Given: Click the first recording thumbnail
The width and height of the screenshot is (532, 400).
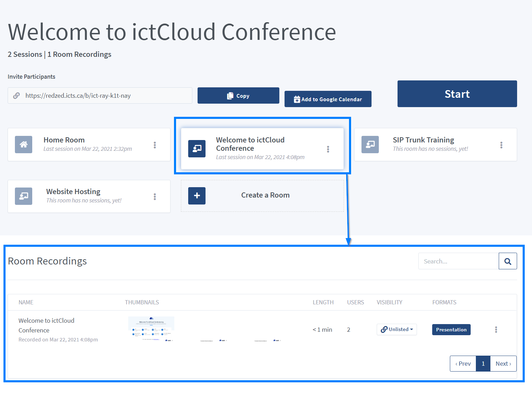Looking at the screenshot, I should pyautogui.click(x=151, y=329).
